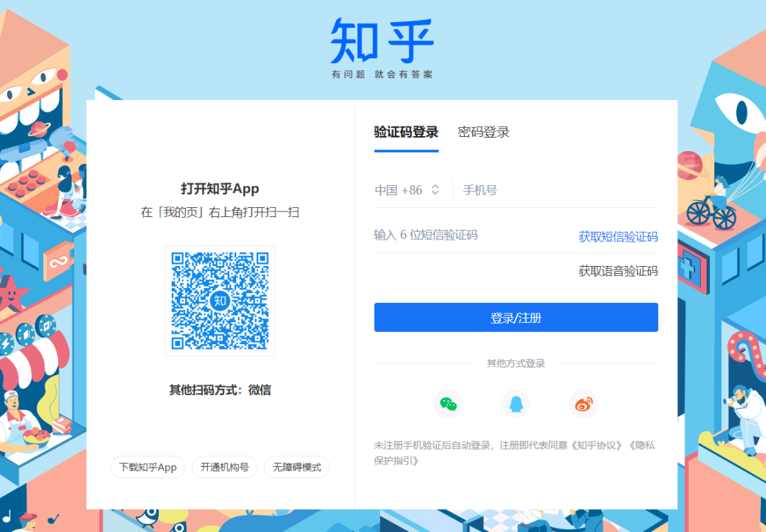Click the 登录/注册 button
This screenshot has height=532, width=766.
point(516,318)
